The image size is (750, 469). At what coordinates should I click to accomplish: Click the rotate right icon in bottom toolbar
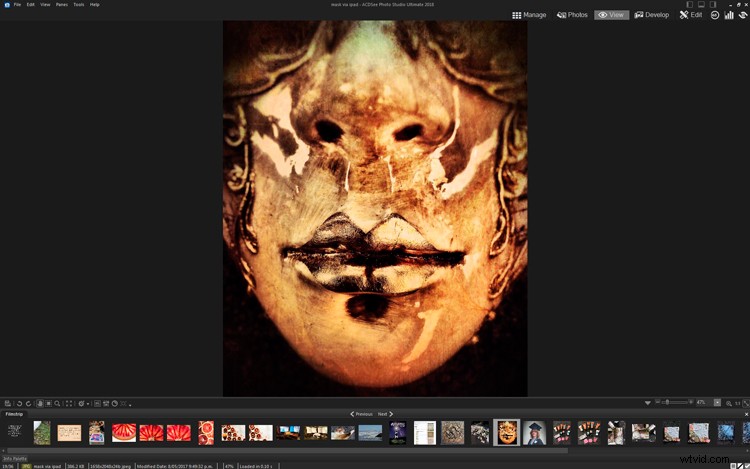(x=28, y=403)
